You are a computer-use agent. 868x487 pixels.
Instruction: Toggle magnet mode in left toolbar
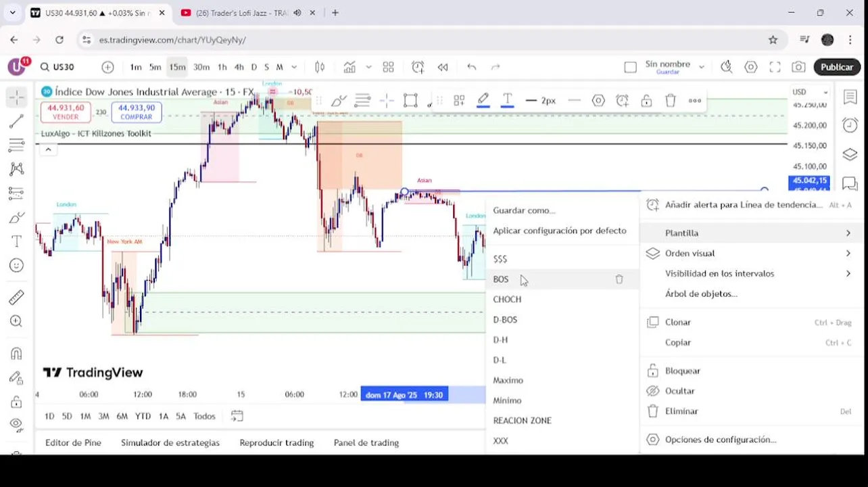[16, 353]
